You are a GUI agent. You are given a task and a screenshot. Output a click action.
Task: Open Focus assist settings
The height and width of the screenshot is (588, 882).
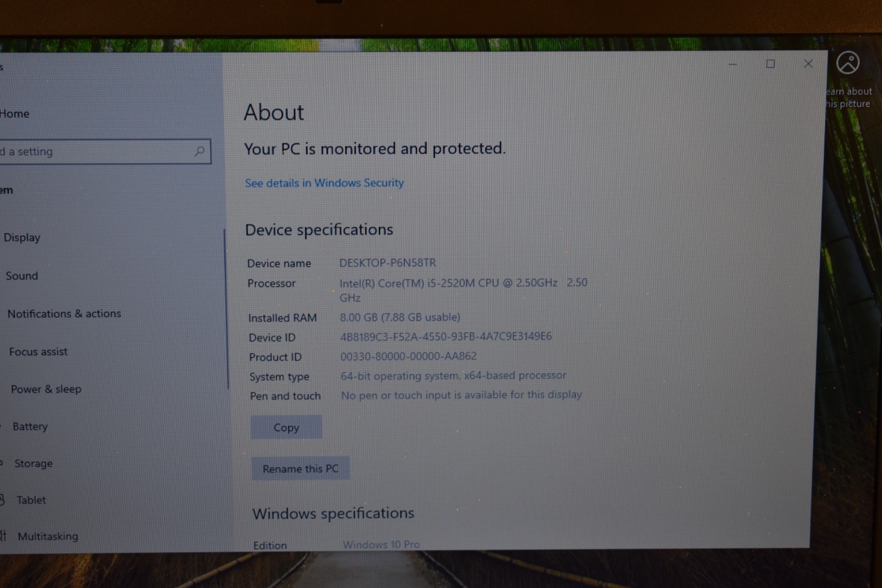[x=39, y=352]
